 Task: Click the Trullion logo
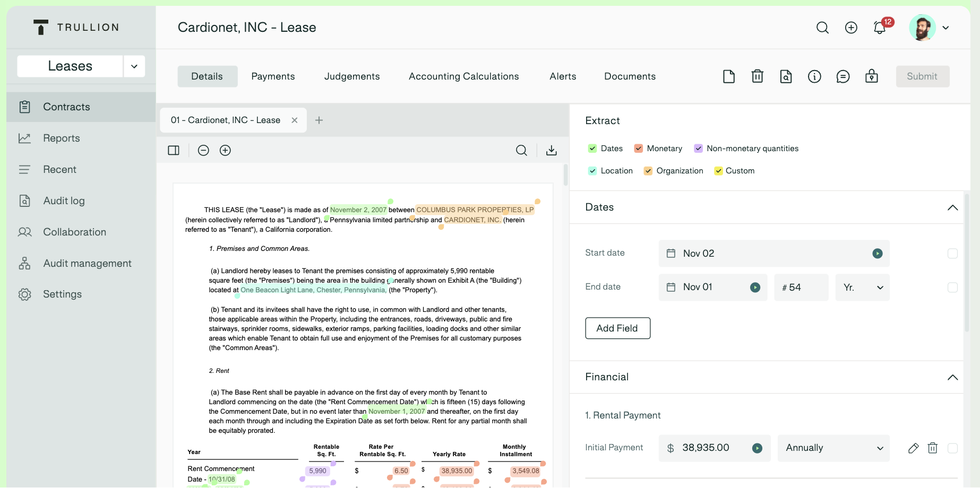pos(76,28)
